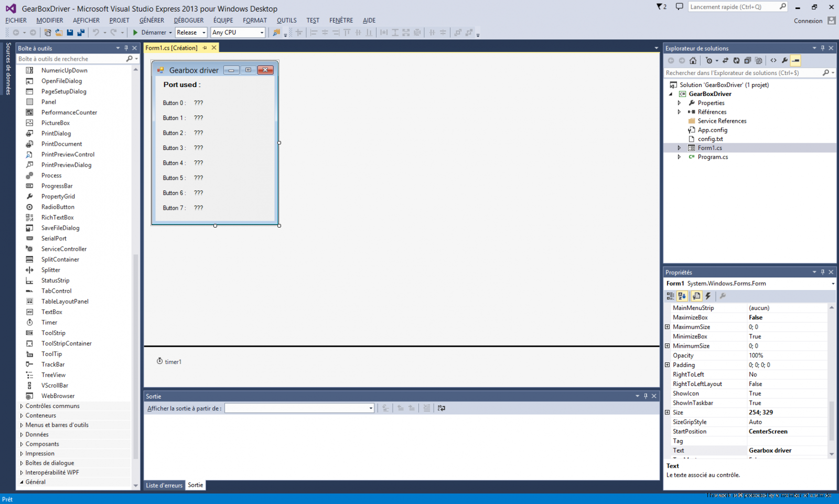
Task: Click the notifications flag icon in title bar
Action: click(x=661, y=7)
